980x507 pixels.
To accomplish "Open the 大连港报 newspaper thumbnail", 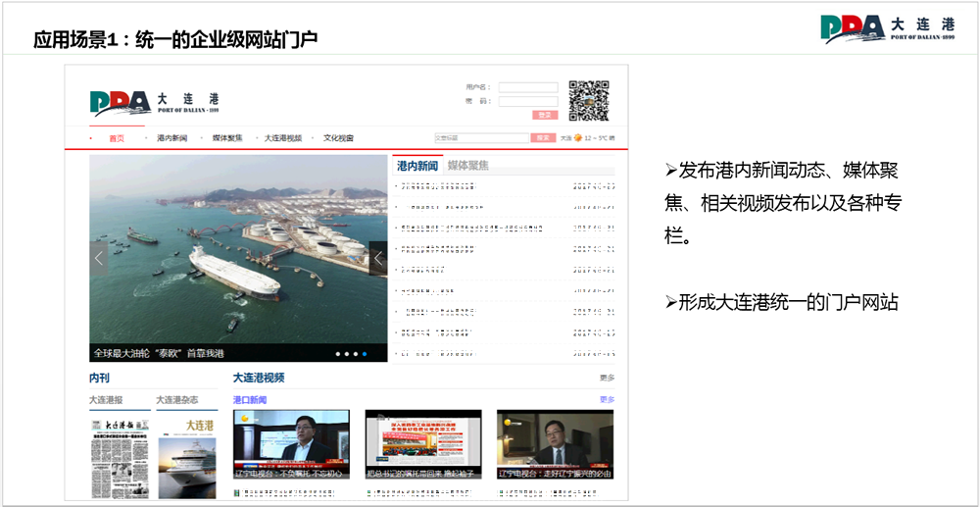I will coord(120,459).
